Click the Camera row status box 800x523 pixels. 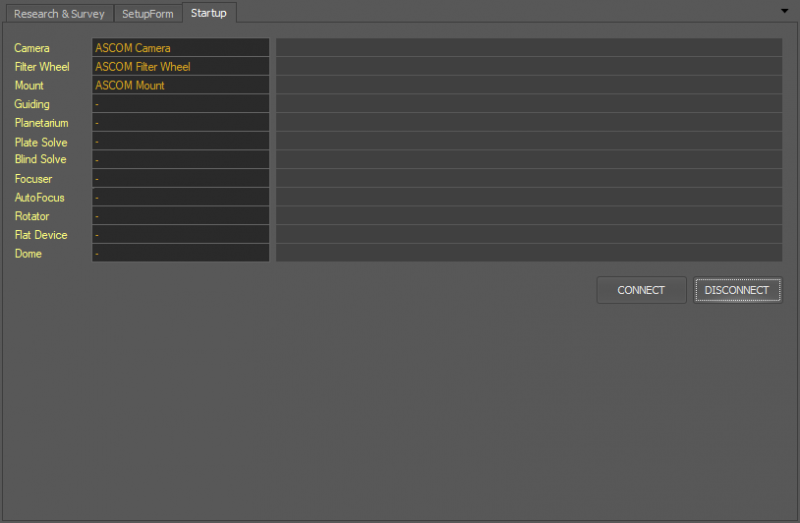point(529,47)
